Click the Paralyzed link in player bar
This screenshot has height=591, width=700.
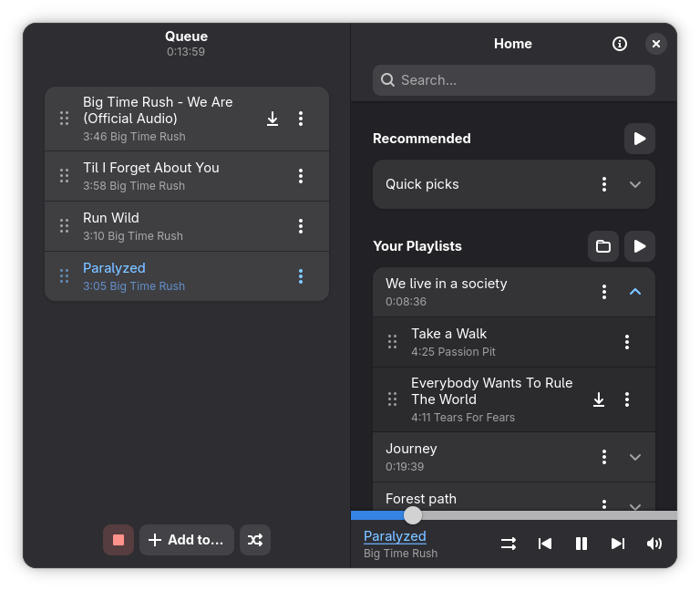(x=395, y=536)
